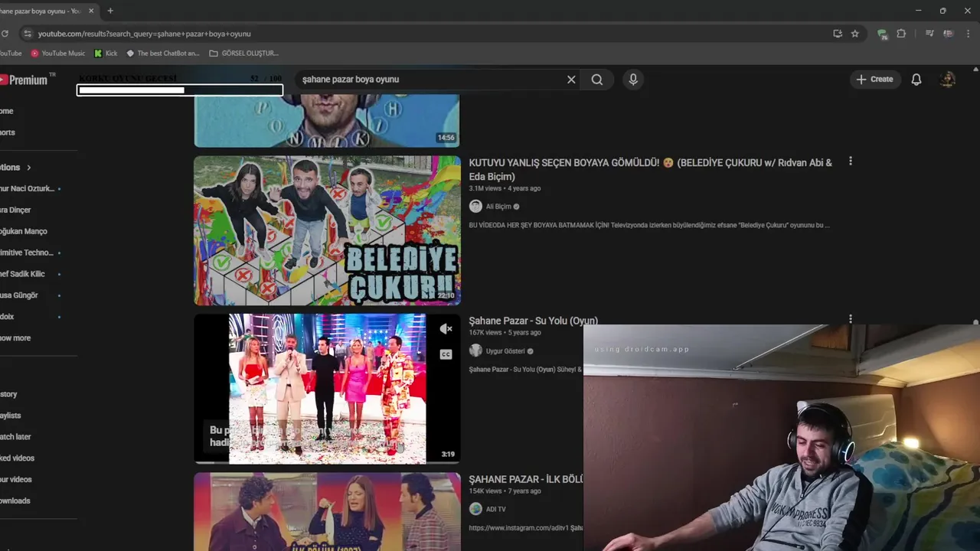Viewport: 980px width, 551px height.
Task: Seek the Su Yolu preview progress bar
Action: [327, 462]
